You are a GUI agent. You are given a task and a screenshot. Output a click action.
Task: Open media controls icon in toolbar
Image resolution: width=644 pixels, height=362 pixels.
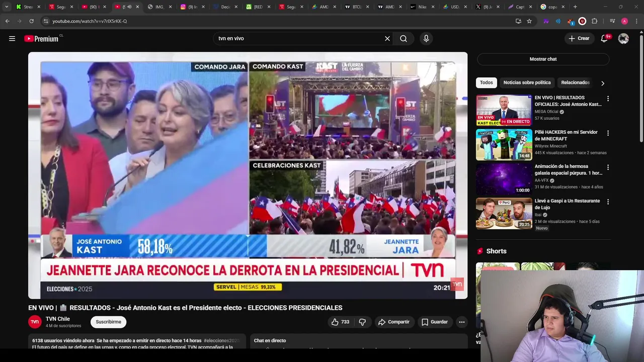pyautogui.click(x=612, y=21)
